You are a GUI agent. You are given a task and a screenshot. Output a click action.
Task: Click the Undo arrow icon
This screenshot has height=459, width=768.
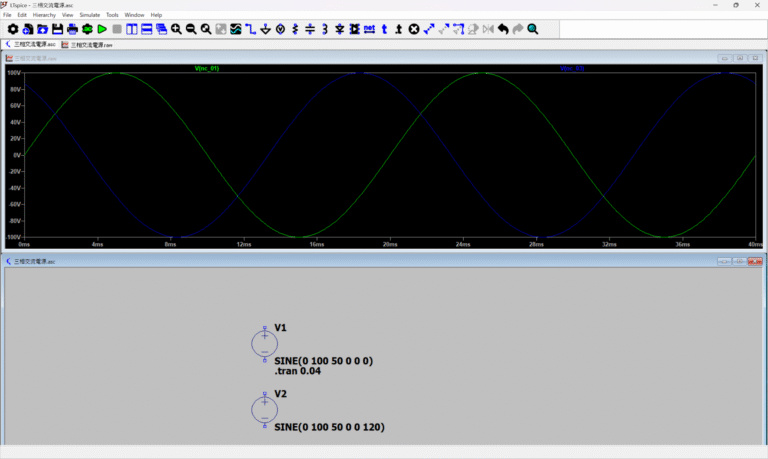click(503, 29)
